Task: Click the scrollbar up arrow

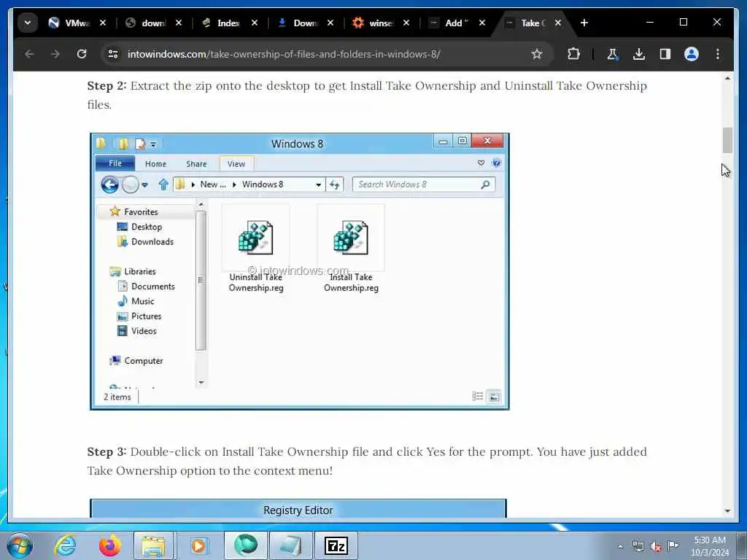Action: click(727, 78)
